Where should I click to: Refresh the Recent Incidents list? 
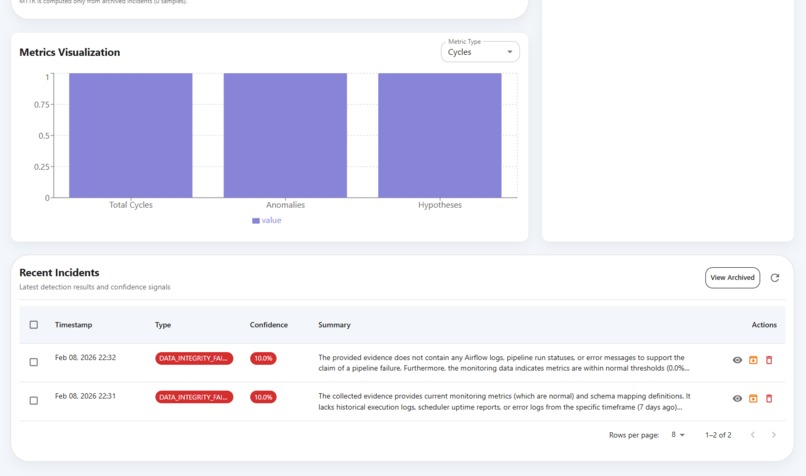775,278
